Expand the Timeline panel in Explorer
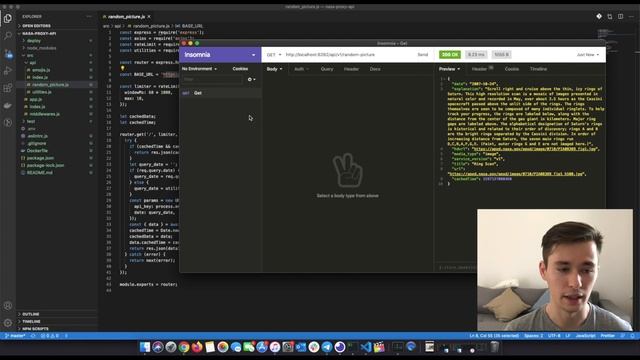The image size is (640, 360). coord(31,321)
